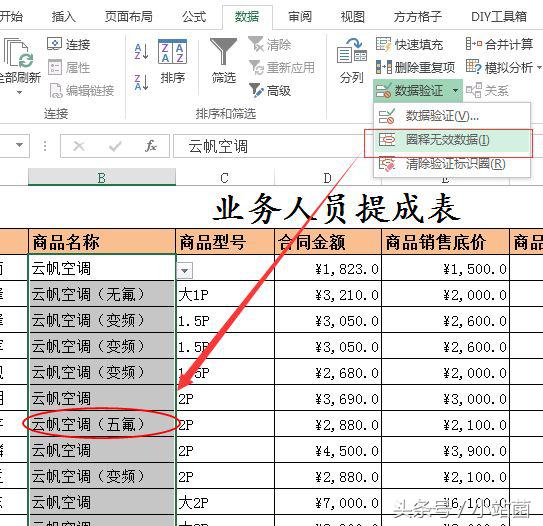Select the 大2P model cell
The height and width of the screenshot is (526, 543).
point(225,502)
